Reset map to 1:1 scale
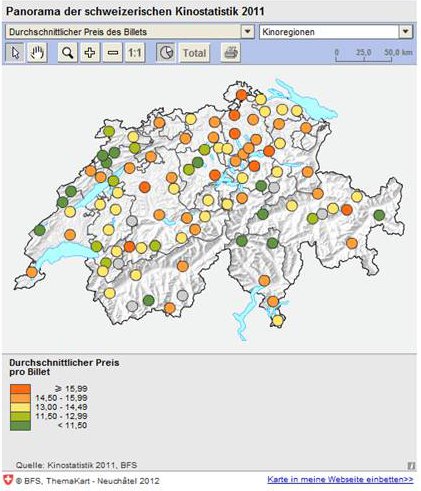This screenshot has height=491, width=421. 135,53
